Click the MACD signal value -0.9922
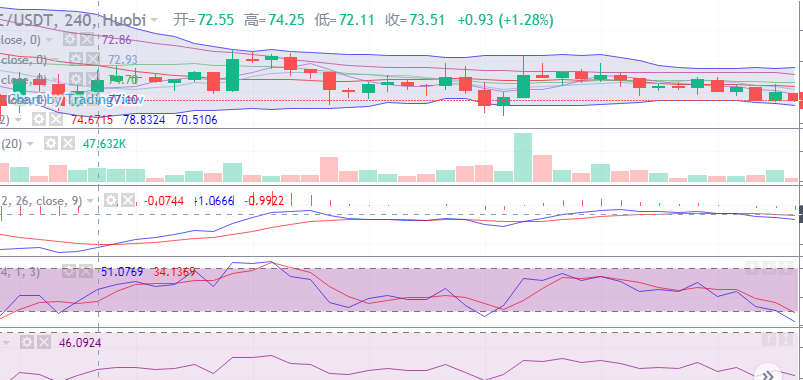The height and width of the screenshot is (380, 803). pyautogui.click(x=264, y=201)
